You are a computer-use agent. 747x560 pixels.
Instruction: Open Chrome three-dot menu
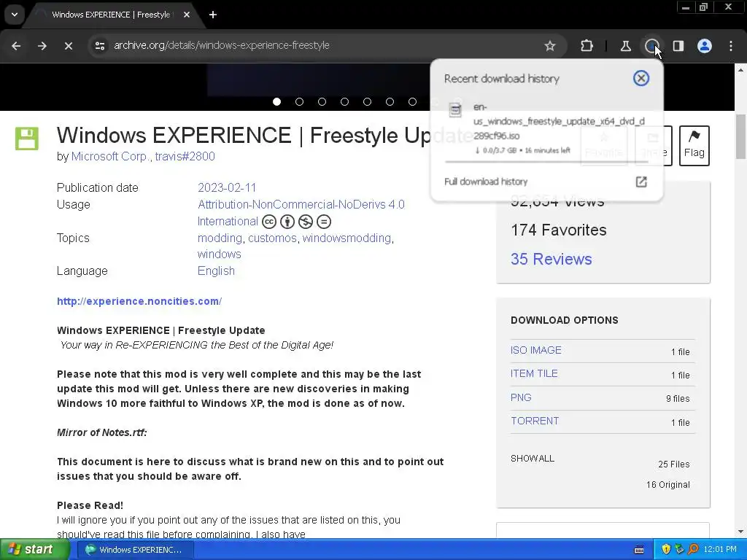pyautogui.click(x=731, y=46)
